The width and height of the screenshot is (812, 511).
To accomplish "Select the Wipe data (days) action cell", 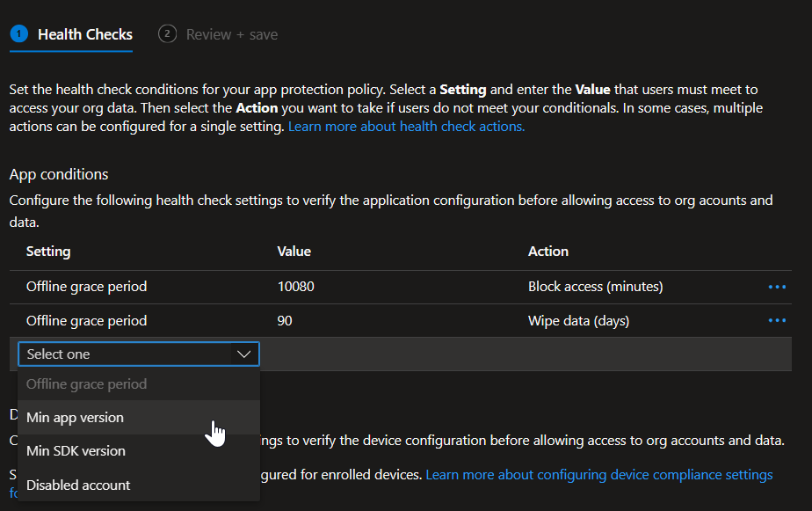I will [x=578, y=321].
